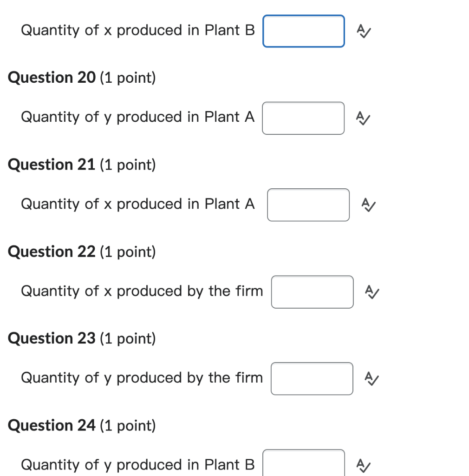Click the spell check icon for Question 22 answer

pos(372,292)
